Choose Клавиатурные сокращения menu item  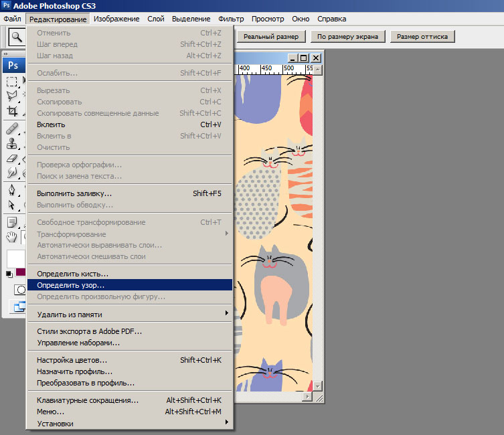click(x=130, y=400)
